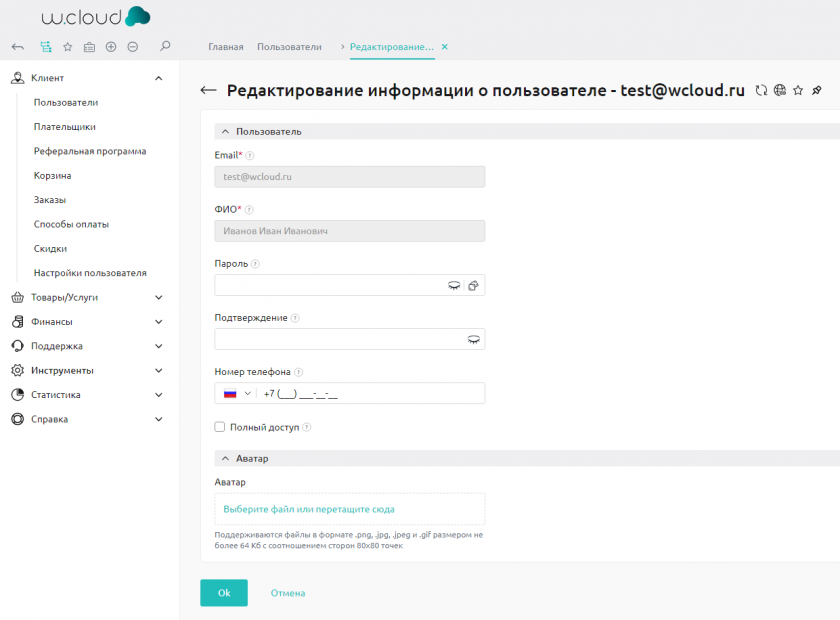Click the back arrow left of the page title
The width and height of the screenshot is (840, 620).
[x=208, y=90]
